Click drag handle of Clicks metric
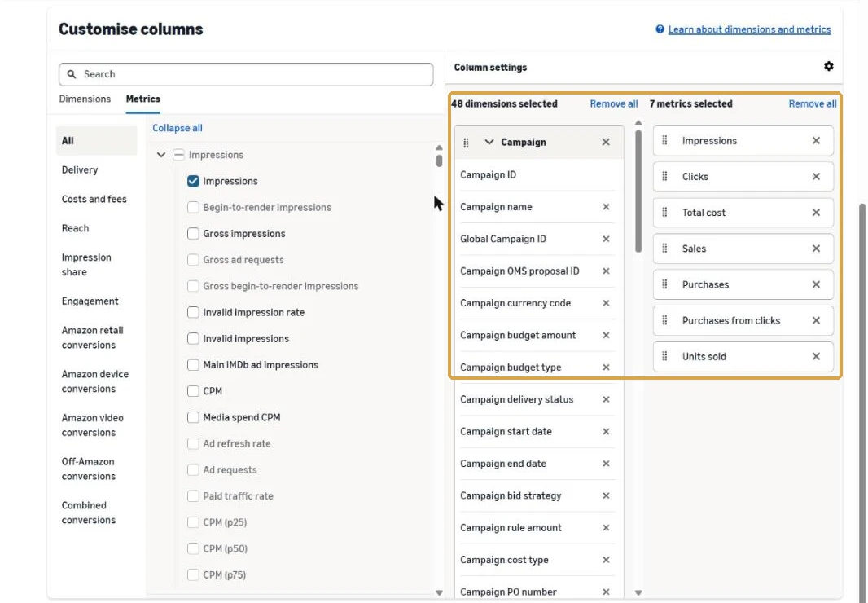868x603 pixels. pyautogui.click(x=664, y=176)
